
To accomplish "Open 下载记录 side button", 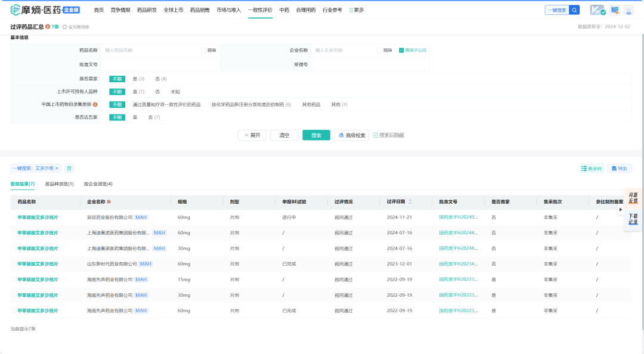I will (x=633, y=219).
